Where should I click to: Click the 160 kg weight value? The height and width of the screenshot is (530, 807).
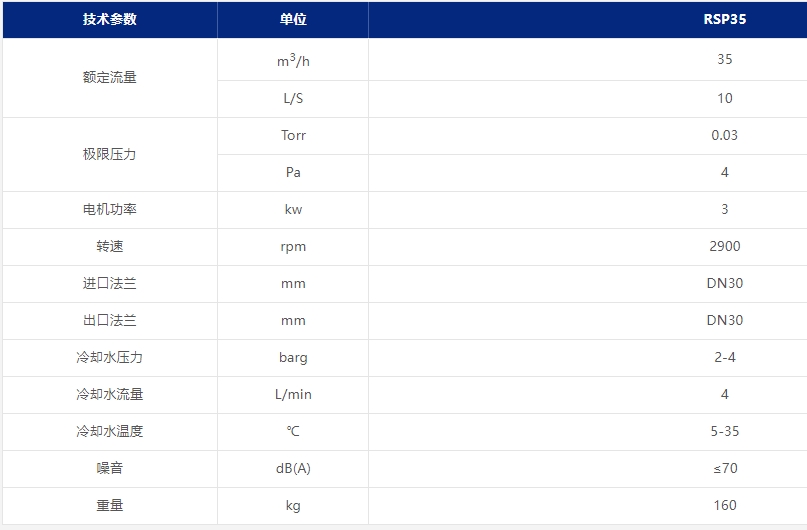[725, 506]
